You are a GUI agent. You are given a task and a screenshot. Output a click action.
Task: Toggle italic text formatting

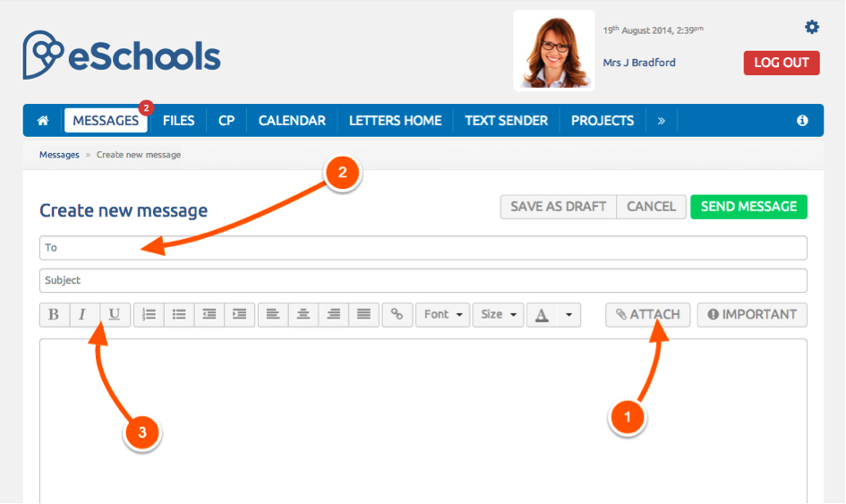tap(83, 314)
